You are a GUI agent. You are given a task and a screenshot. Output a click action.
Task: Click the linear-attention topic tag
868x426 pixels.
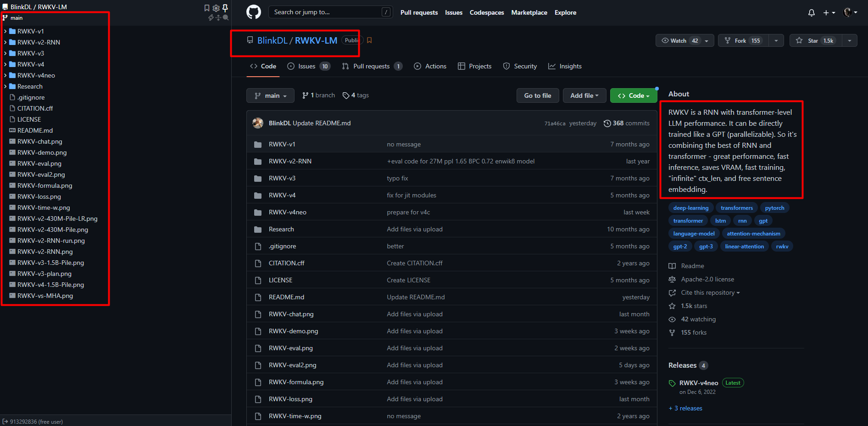pos(745,247)
